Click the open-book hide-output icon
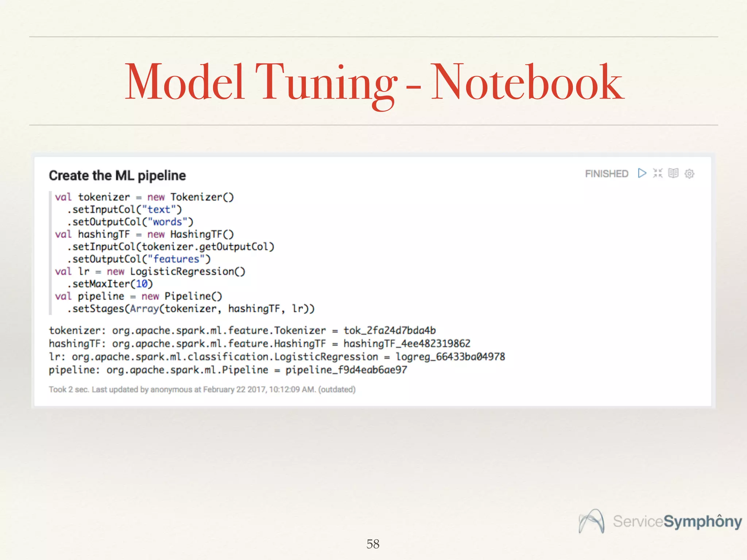The width and height of the screenshot is (747, 560). click(673, 173)
